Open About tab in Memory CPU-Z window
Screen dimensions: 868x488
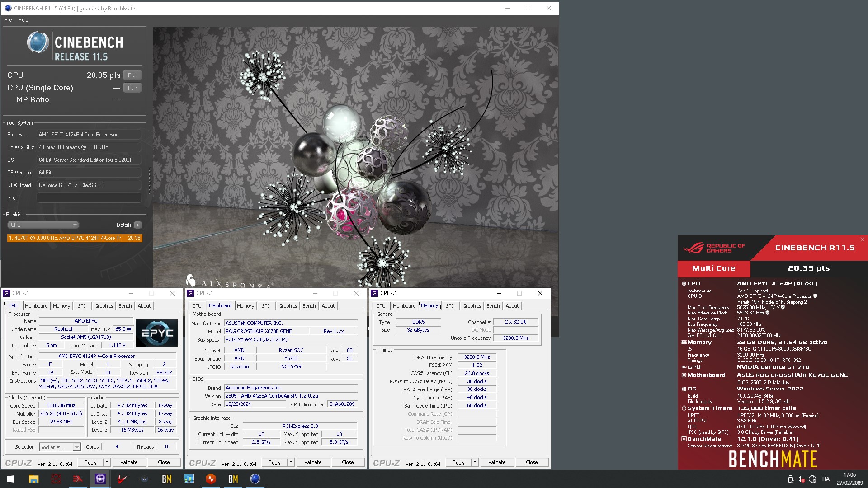(x=512, y=306)
